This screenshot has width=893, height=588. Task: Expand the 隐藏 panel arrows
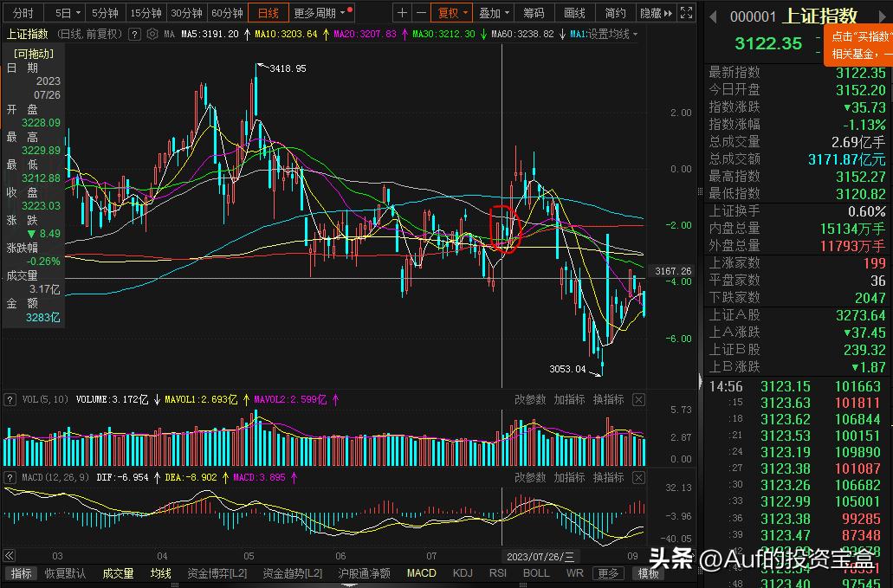656,12
